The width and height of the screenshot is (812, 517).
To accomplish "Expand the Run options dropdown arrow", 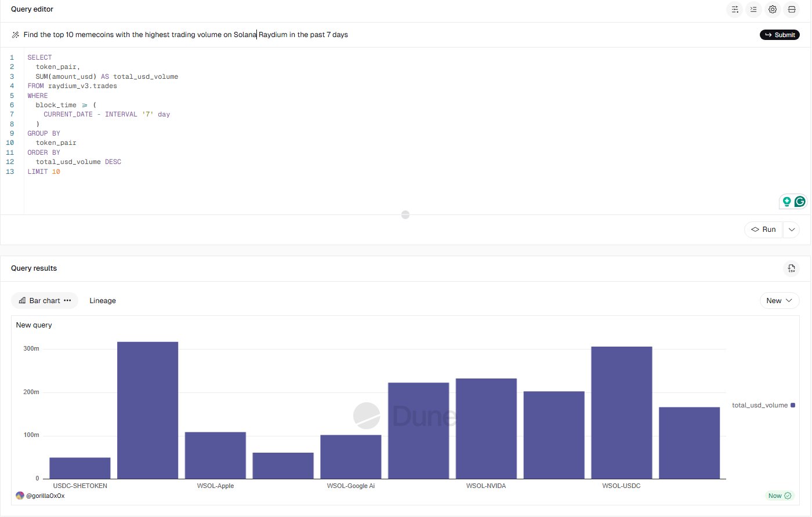I will 791,230.
